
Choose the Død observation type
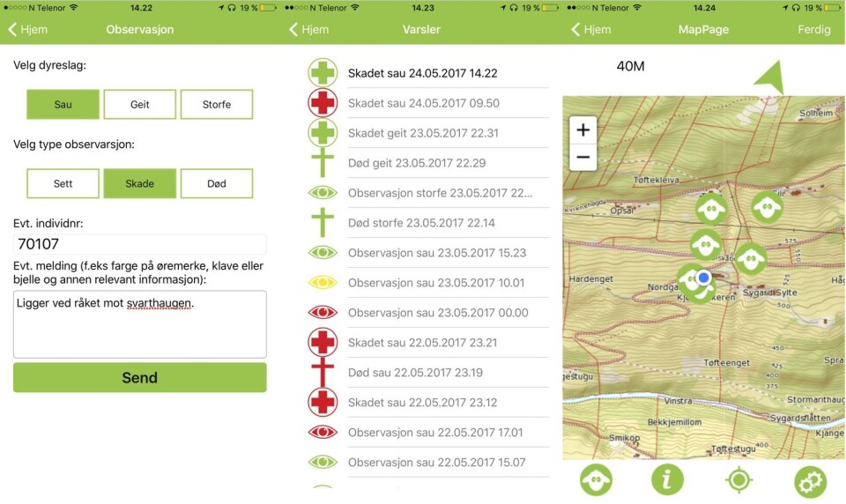point(216,183)
